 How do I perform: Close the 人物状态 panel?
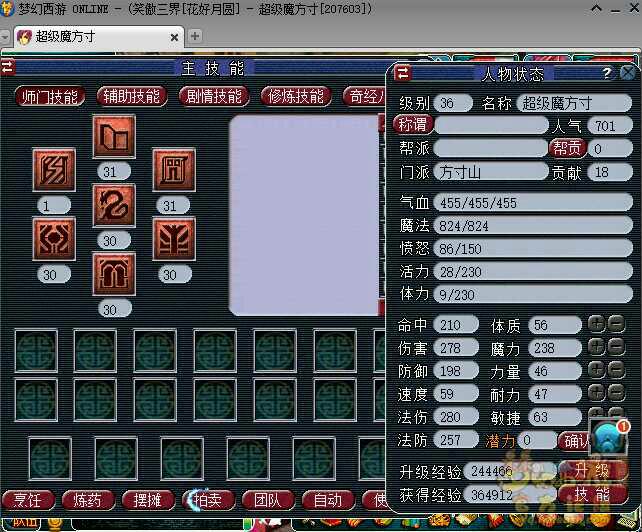(628, 74)
